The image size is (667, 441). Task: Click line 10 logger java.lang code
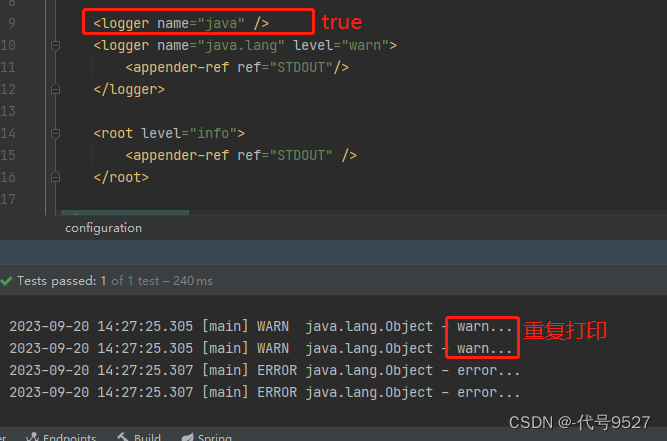245,45
